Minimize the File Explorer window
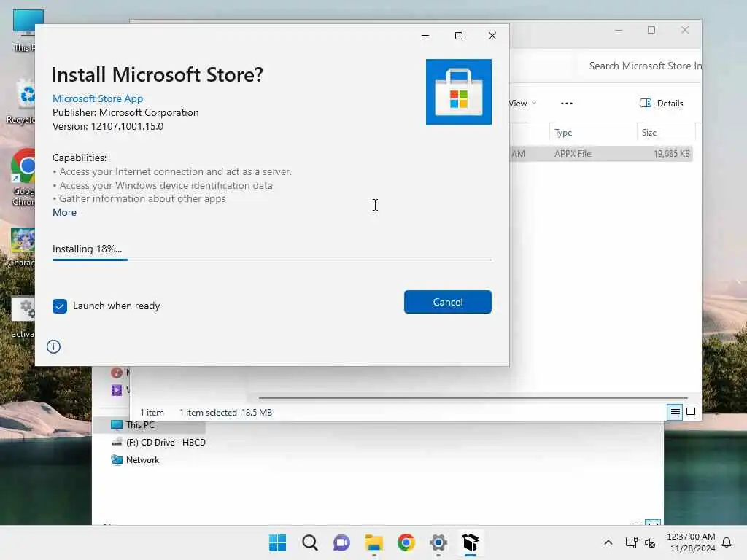Image resolution: width=747 pixels, height=560 pixels. 619,30
